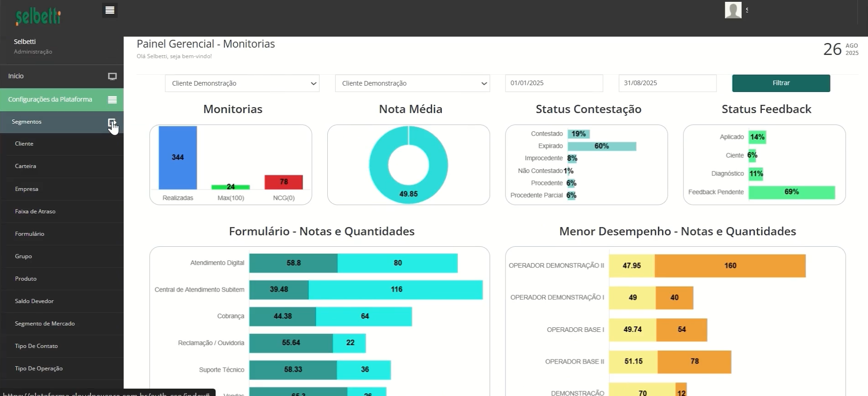Viewport: 868px width, 396px height.
Task: Click the start date field 01/01/2025
Action: [553, 83]
